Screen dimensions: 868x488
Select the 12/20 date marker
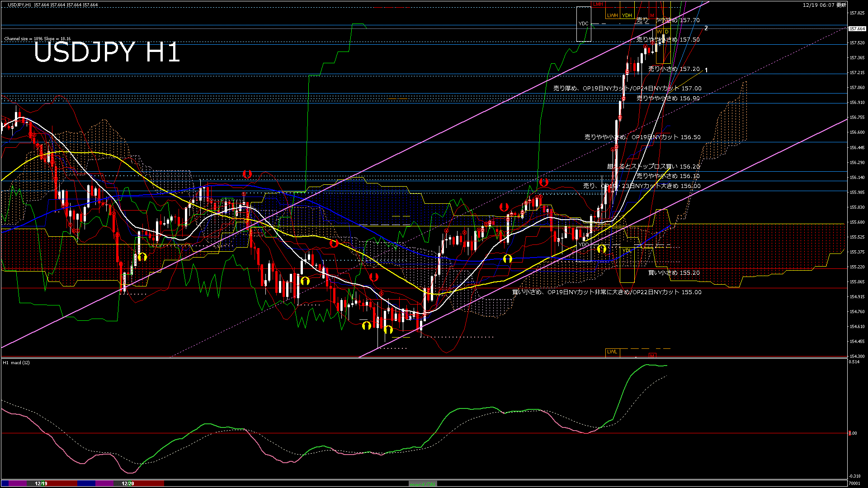coord(128,483)
